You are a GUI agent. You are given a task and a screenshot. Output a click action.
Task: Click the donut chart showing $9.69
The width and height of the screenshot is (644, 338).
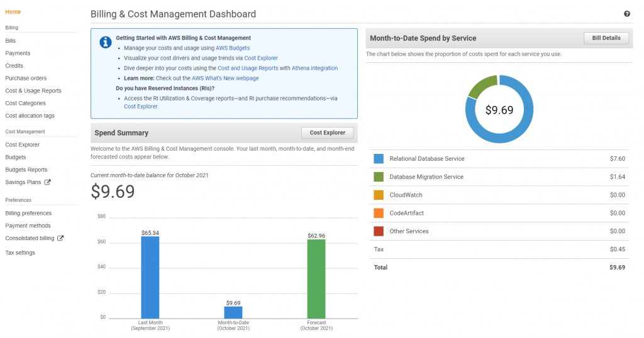pyautogui.click(x=499, y=109)
